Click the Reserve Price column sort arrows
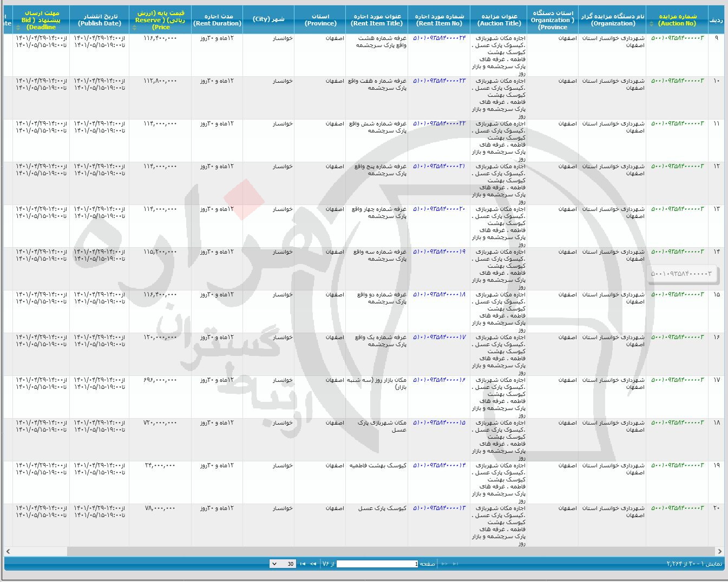Viewport: 728px width, 582px height. pos(134,27)
